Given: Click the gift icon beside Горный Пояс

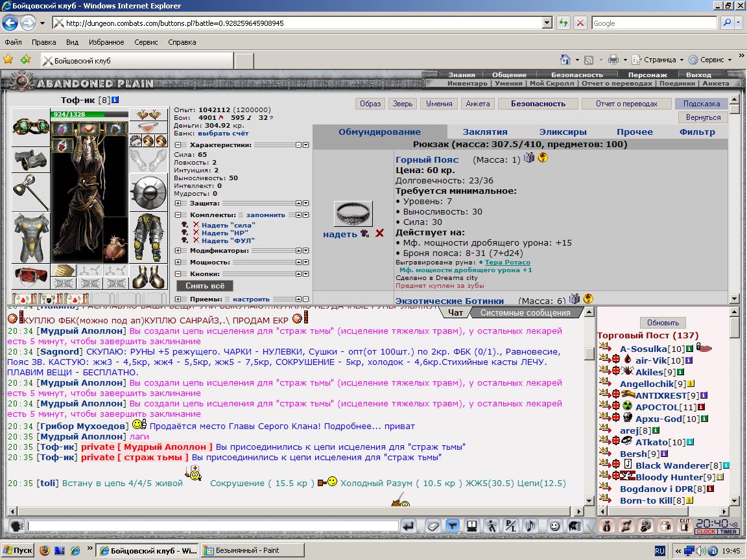Looking at the screenshot, I should (x=529, y=157).
